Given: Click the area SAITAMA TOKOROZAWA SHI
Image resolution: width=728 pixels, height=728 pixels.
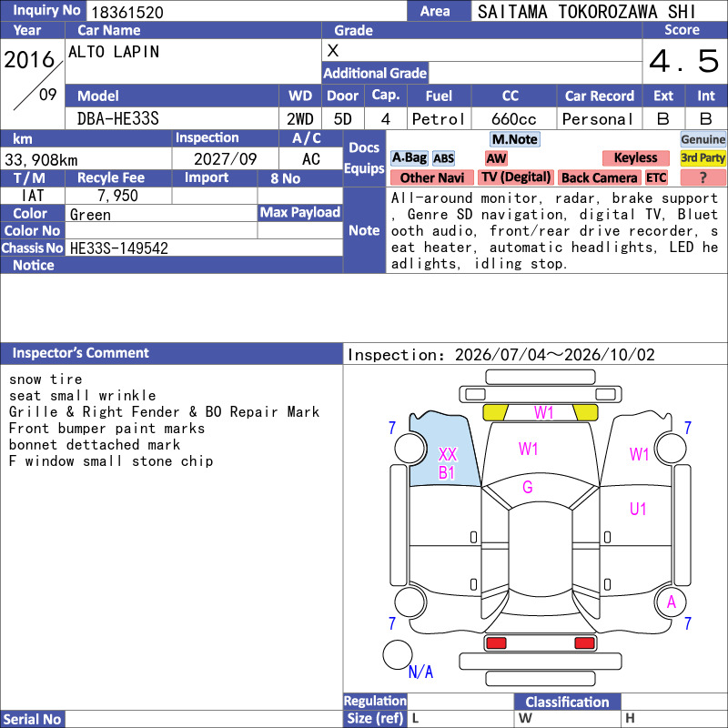Looking at the screenshot, I should pyautogui.click(x=586, y=12).
